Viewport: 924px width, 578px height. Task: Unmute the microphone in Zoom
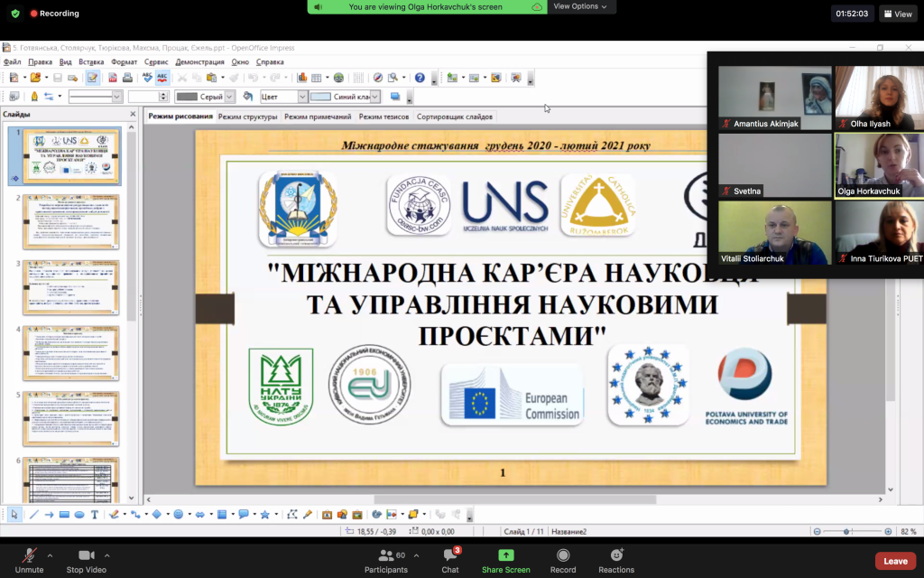pyautogui.click(x=29, y=560)
